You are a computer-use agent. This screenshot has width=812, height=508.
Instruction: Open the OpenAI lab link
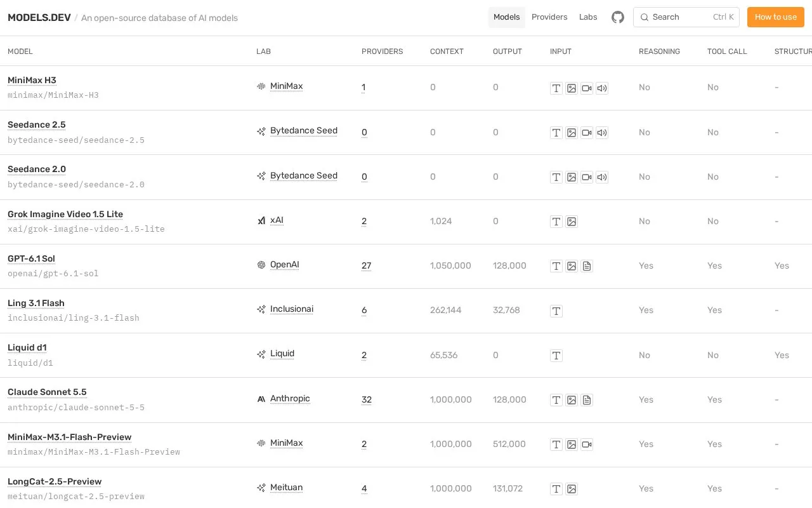click(x=284, y=265)
